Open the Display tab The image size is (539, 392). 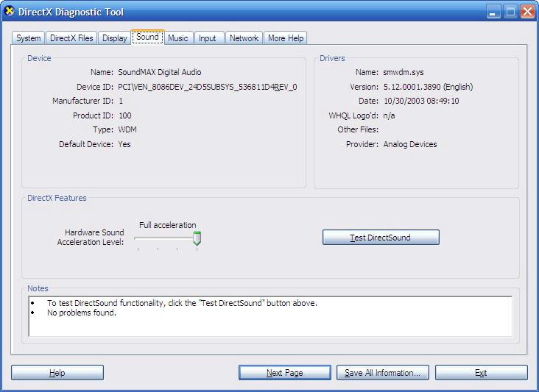click(114, 38)
